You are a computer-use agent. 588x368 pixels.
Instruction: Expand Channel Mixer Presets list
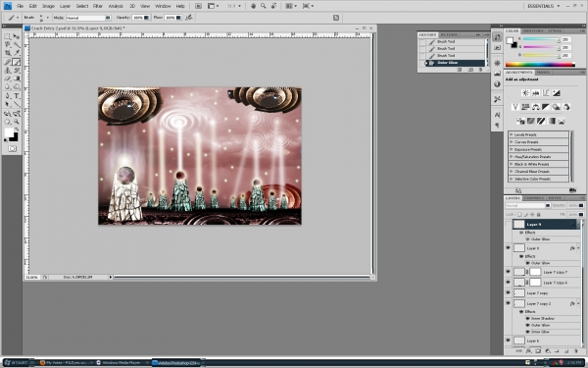[512, 171]
